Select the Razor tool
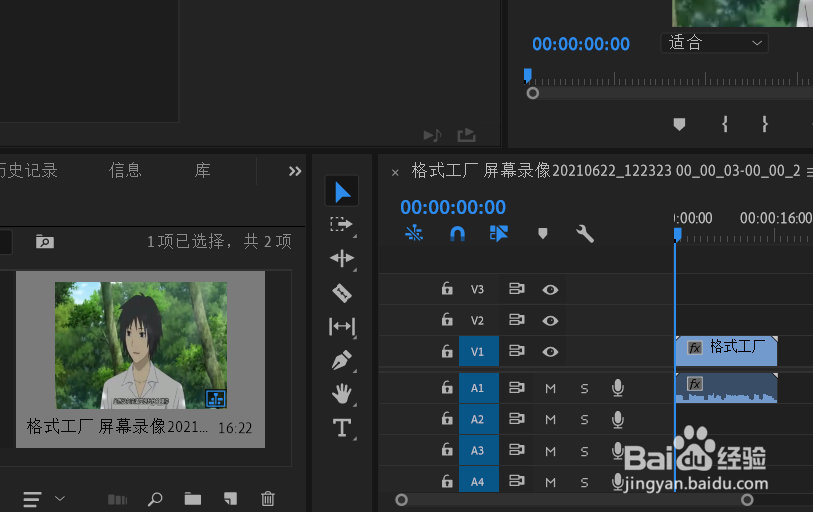Viewport: 813px width, 512px height. coord(342,293)
